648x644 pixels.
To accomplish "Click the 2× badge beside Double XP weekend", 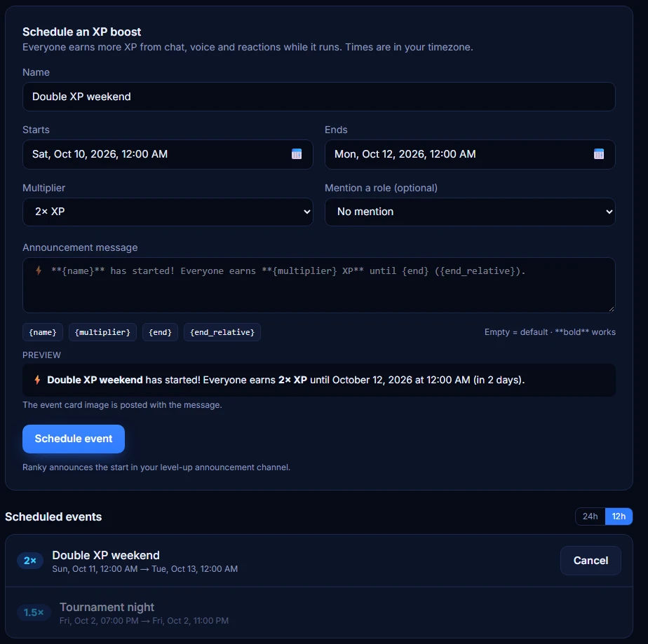I will (30, 561).
